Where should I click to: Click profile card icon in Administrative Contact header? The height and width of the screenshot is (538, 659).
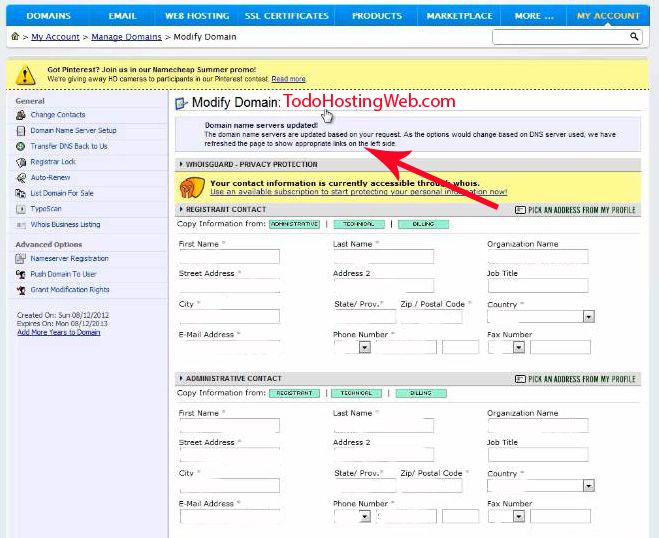(520, 379)
